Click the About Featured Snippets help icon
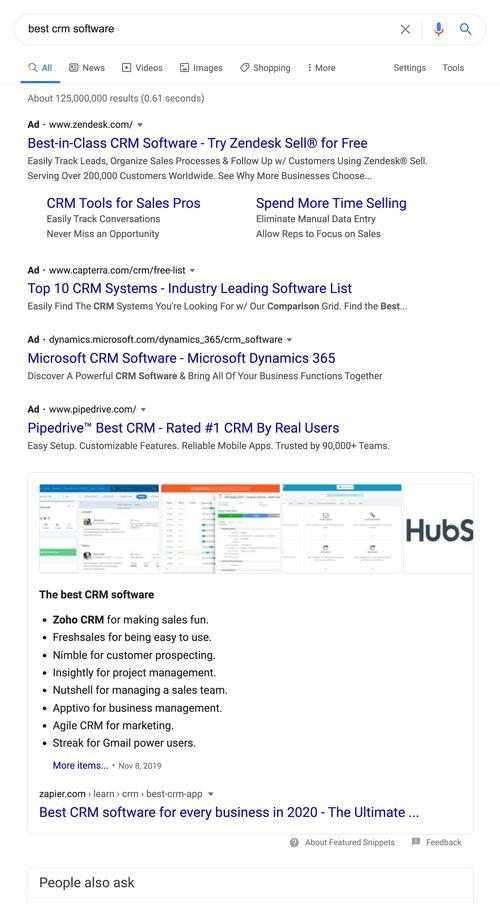The height and width of the screenshot is (904, 500). pyautogui.click(x=294, y=842)
